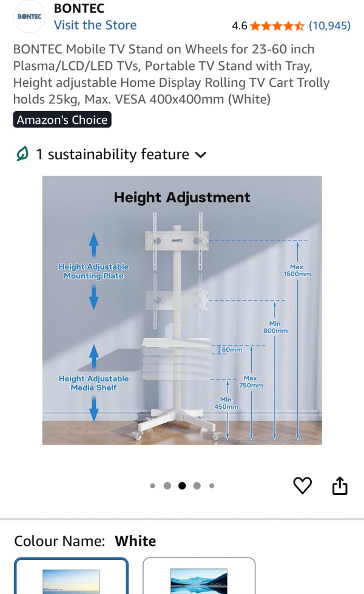Screen dimensions: 364x594
Task: Go to first image carousel dot
Action: click(152, 486)
